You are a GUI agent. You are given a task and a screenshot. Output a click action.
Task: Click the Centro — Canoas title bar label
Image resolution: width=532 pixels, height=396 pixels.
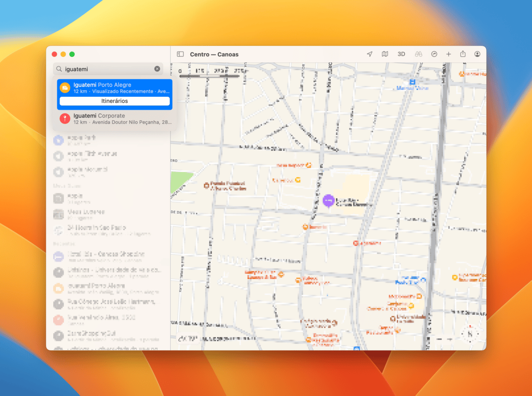(x=214, y=54)
